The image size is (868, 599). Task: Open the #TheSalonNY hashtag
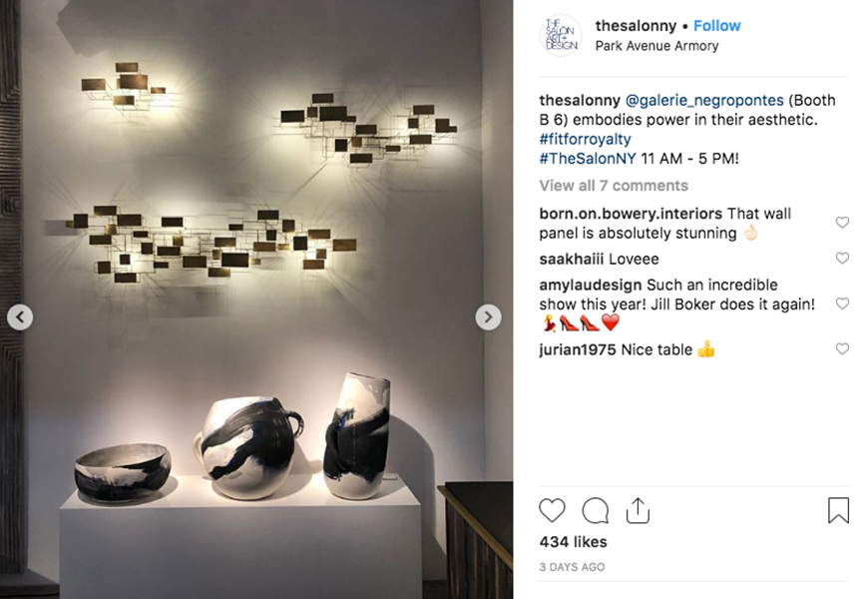(x=588, y=159)
